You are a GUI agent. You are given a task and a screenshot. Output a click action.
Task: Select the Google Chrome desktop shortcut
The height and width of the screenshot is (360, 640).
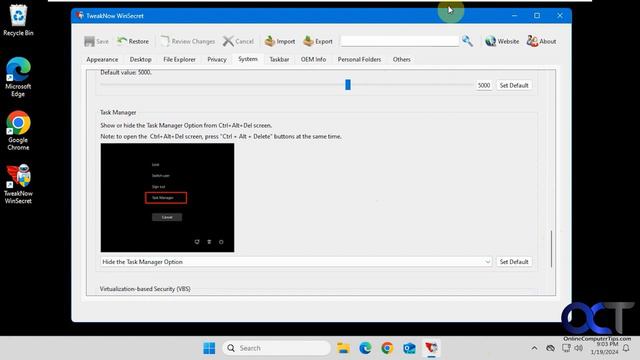[x=18, y=131]
